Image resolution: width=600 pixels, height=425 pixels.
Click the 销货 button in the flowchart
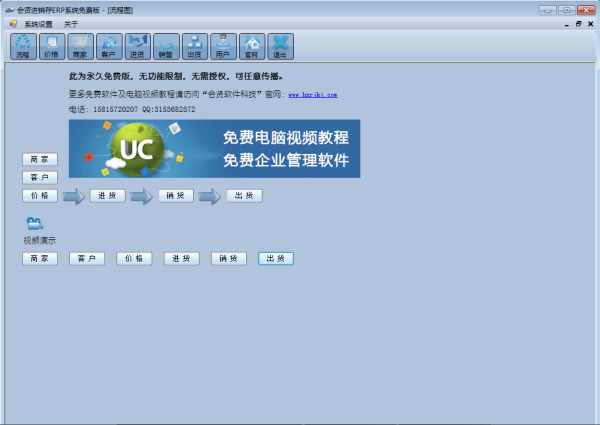[x=176, y=195]
